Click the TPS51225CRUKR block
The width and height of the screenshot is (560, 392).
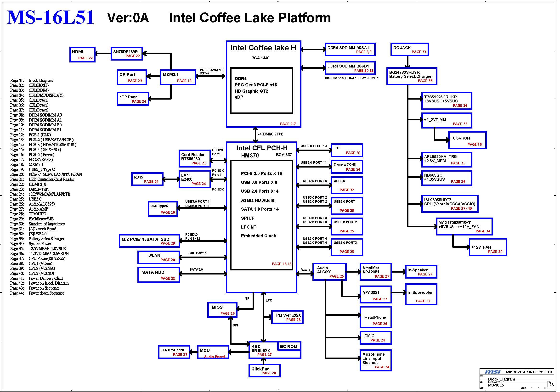[x=447, y=101]
